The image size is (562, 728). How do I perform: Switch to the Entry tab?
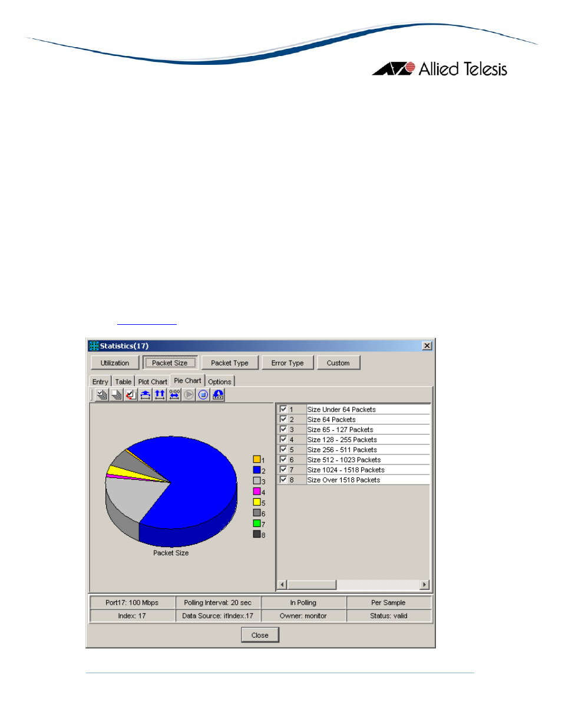tap(100, 382)
